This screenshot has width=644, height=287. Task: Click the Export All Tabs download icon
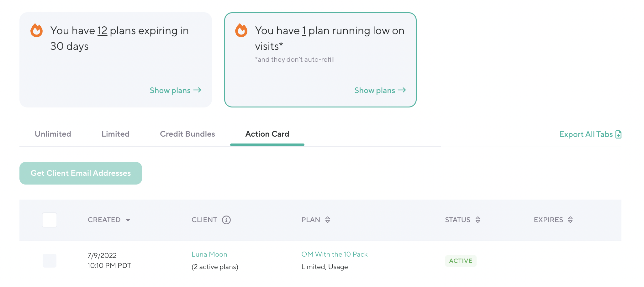point(618,134)
